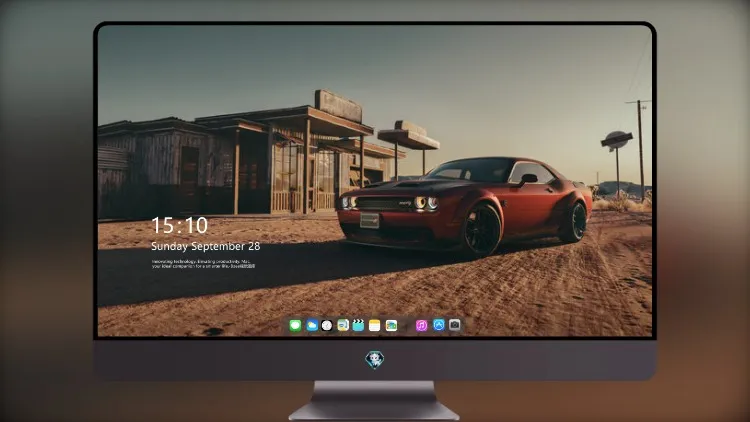Open the blue App Store icon in dock
The width and height of the screenshot is (750, 422).
click(x=439, y=325)
